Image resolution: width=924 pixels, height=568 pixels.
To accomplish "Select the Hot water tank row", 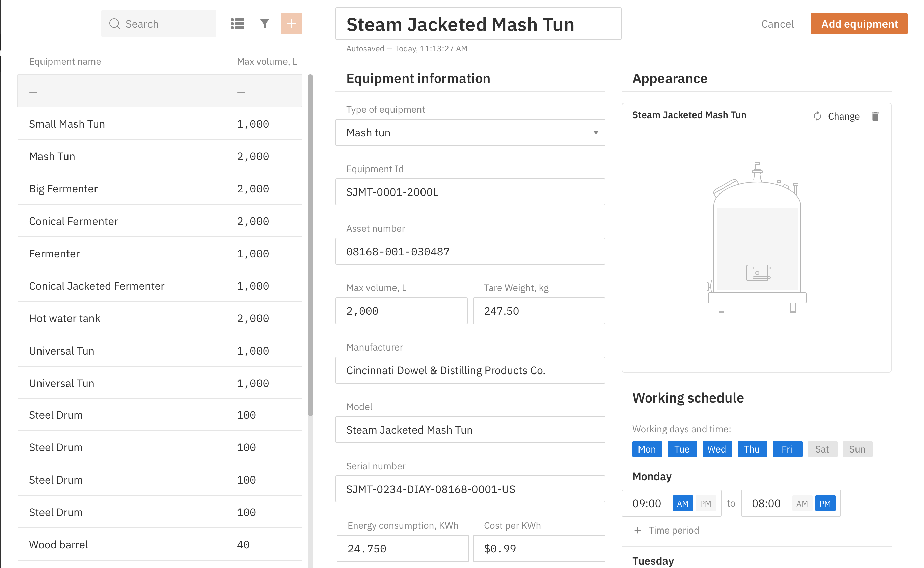I will pyautogui.click(x=160, y=318).
